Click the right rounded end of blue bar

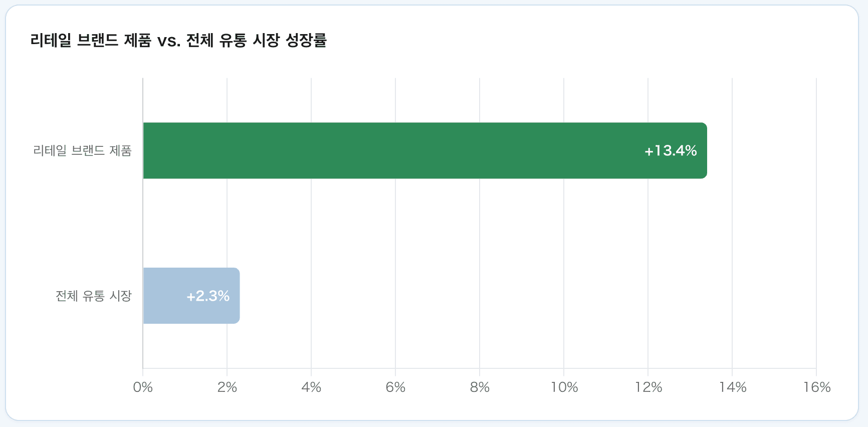pos(237,296)
